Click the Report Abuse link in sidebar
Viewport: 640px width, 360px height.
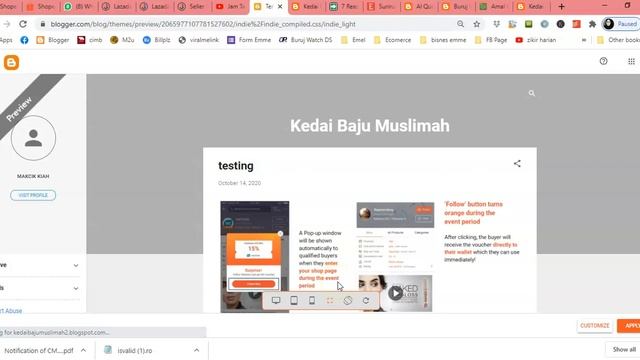coord(11,311)
